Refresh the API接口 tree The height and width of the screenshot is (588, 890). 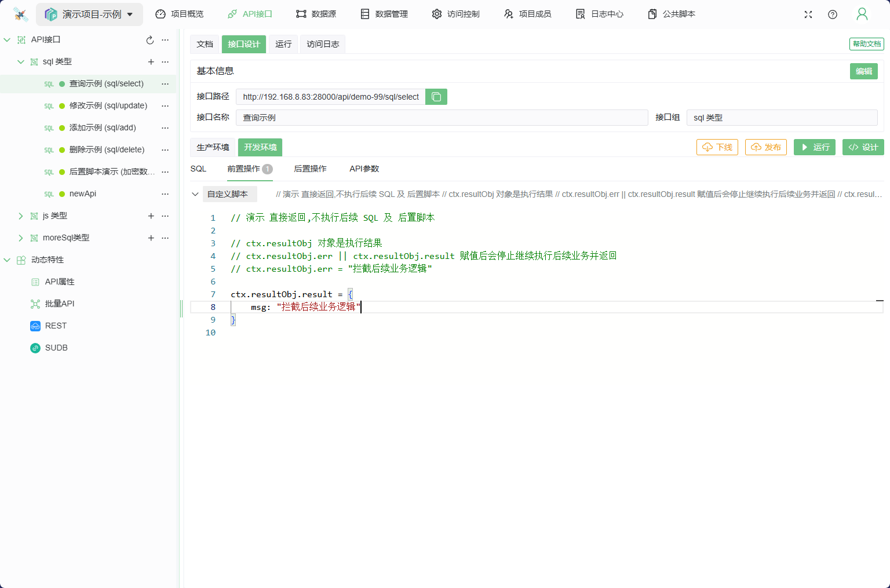coord(150,40)
